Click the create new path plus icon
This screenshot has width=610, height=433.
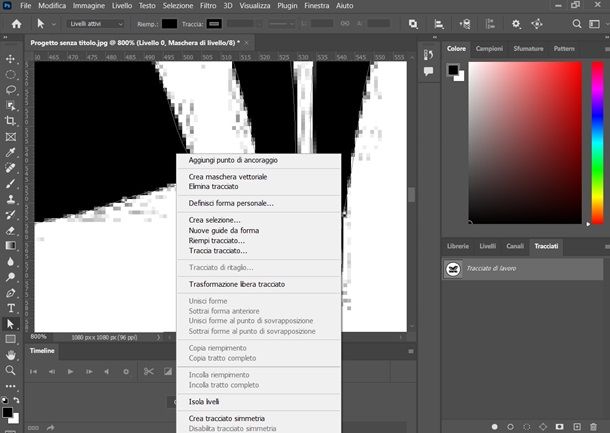click(577, 427)
